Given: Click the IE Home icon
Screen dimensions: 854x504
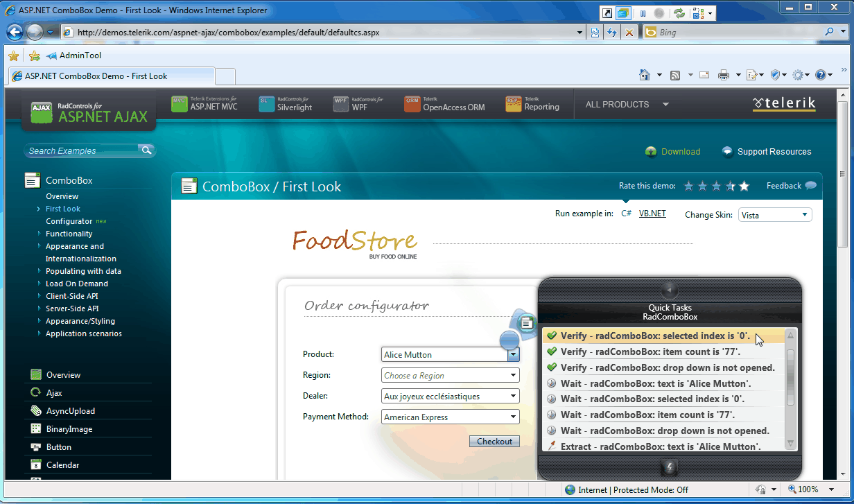Looking at the screenshot, I should coord(645,75).
